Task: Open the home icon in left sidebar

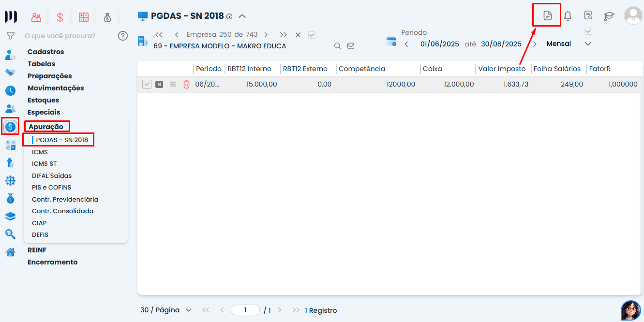Action: point(10,252)
